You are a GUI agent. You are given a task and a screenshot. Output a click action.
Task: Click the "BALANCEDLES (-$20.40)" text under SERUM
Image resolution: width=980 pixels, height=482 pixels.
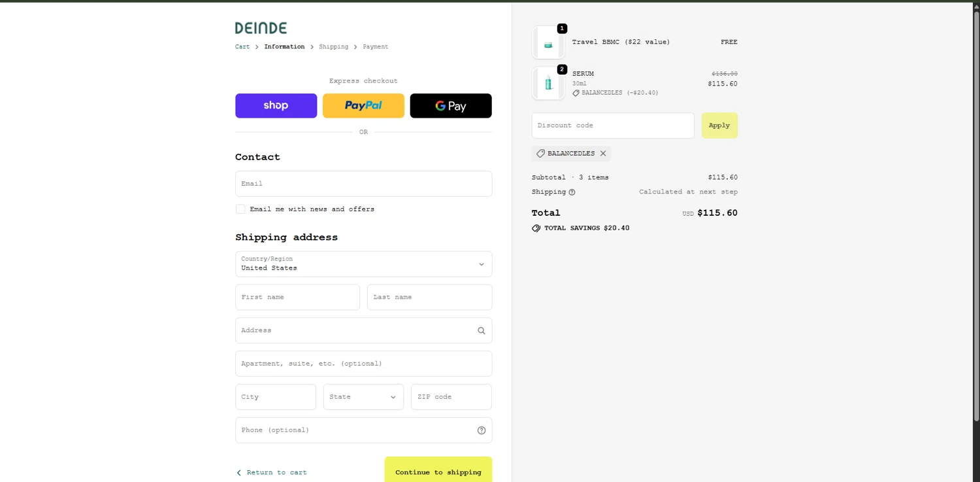coord(620,93)
